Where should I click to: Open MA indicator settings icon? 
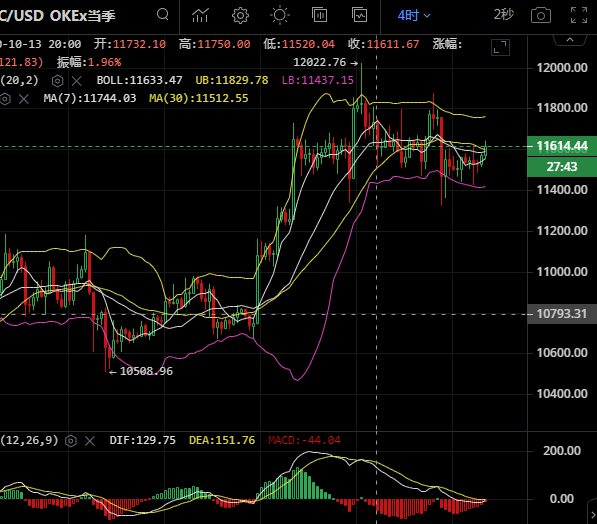point(5,99)
